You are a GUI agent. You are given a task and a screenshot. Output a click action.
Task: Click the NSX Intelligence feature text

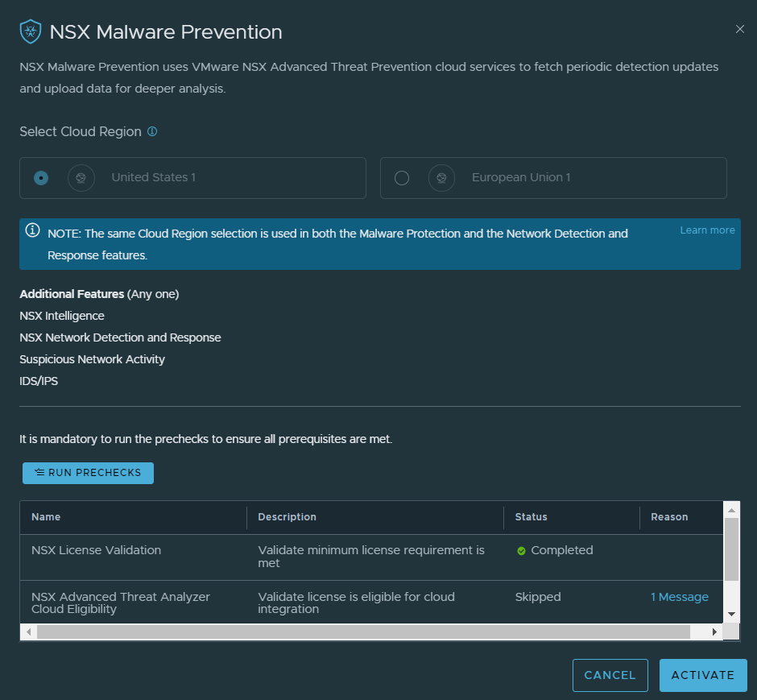tap(62, 316)
